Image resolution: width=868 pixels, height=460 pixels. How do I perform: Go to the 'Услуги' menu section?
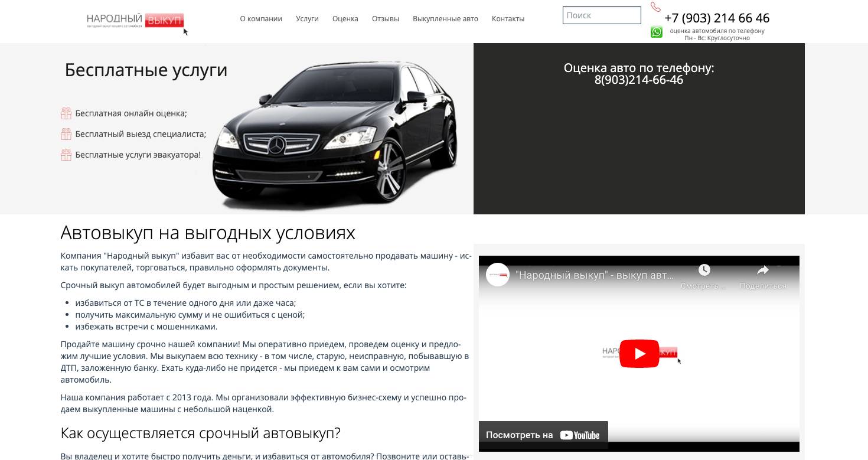(307, 19)
